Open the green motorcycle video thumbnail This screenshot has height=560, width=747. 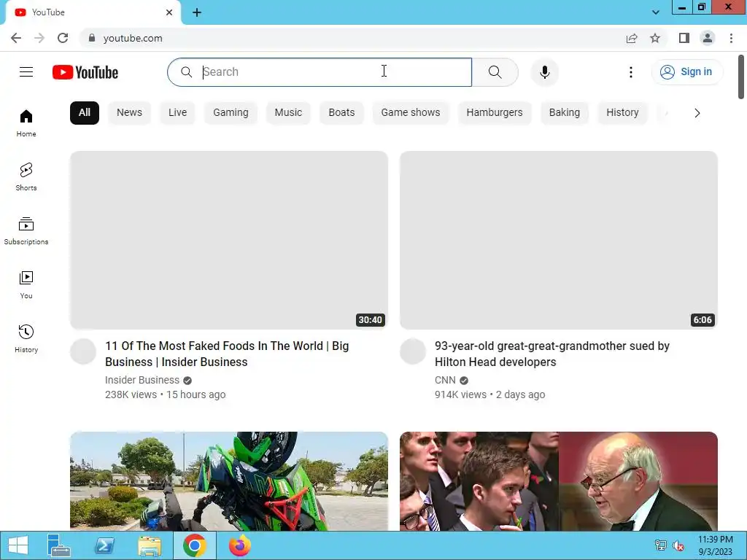(228, 481)
